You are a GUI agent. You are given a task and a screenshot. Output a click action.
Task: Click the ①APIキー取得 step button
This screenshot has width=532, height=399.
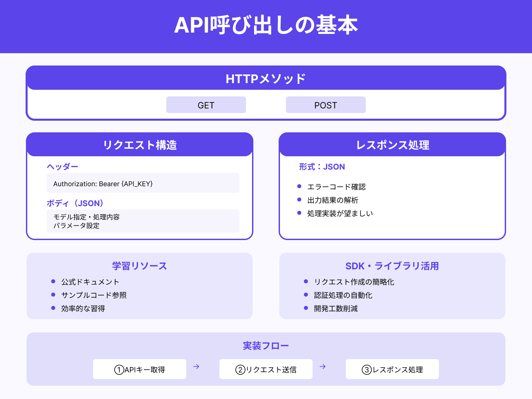[x=140, y=369]
